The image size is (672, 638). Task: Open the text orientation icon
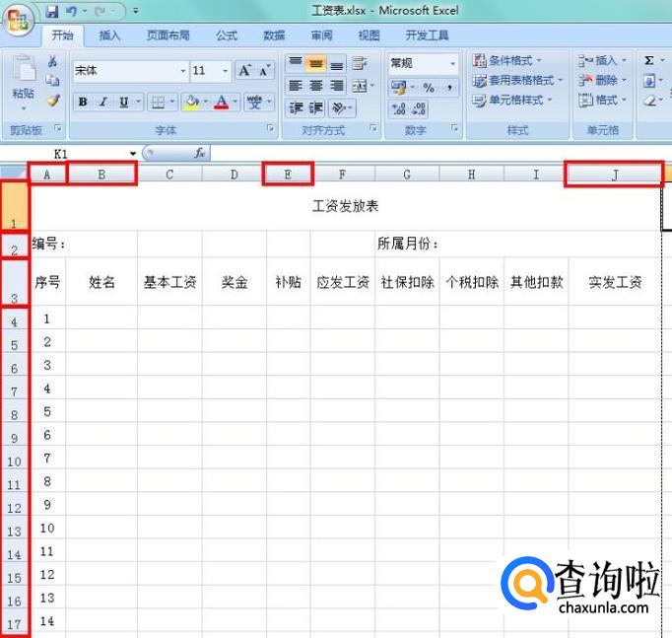[339, 107]
